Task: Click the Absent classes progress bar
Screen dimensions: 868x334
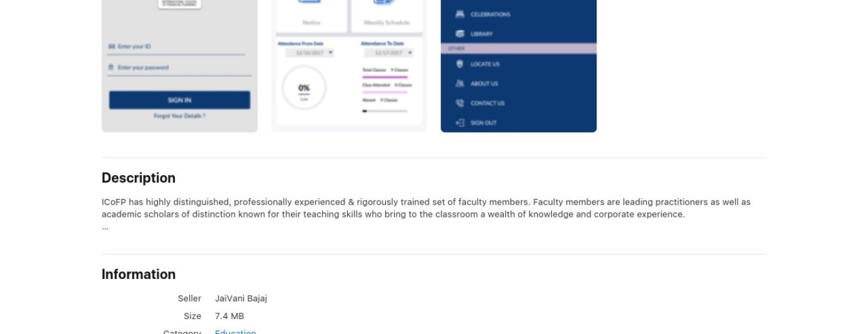Action: [385, 111]
